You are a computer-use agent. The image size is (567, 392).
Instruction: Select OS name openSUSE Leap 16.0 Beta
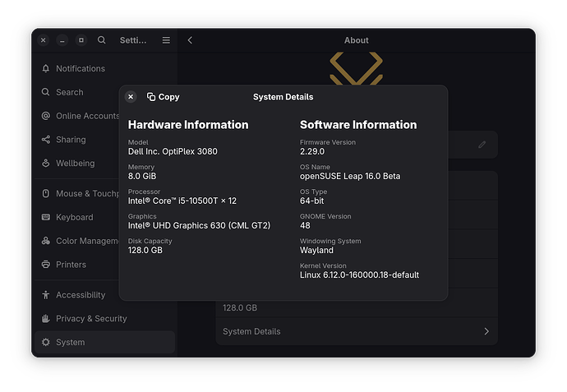(x=350, y=176)
